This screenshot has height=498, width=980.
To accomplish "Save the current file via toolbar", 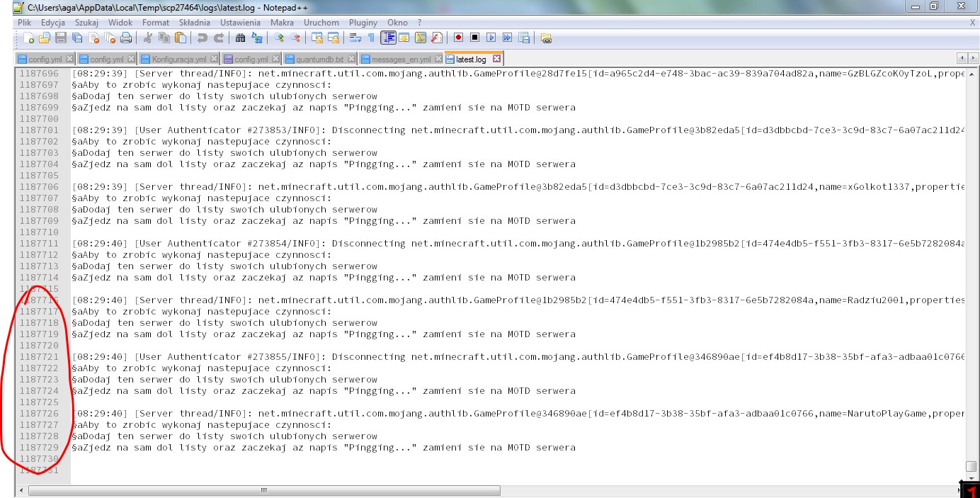I will click(61, 38).
